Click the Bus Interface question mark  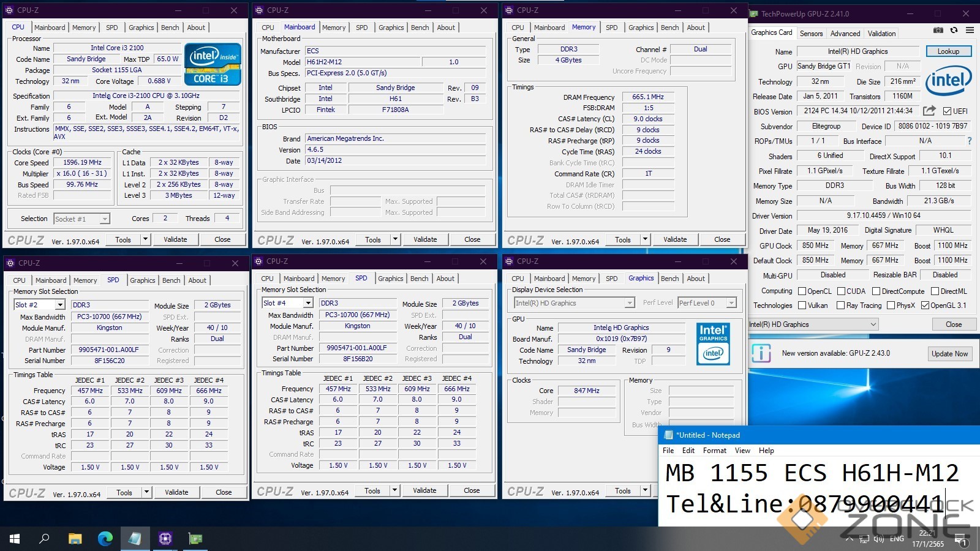click(969, 141)
